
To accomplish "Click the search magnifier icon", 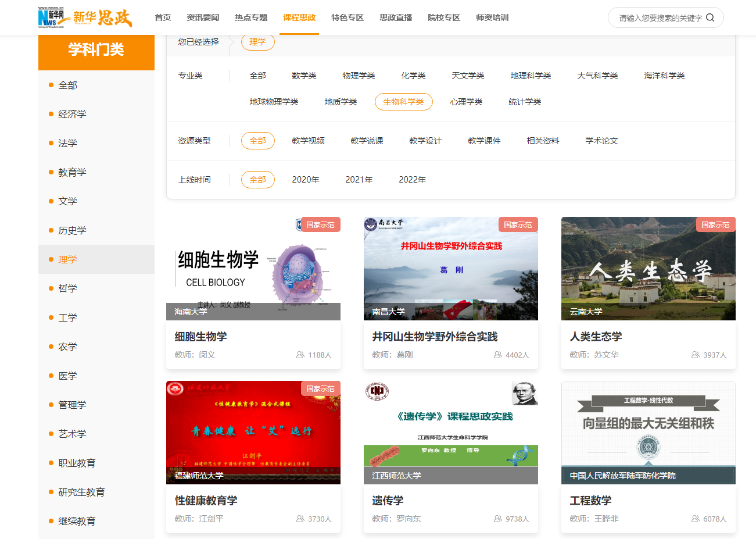I will (x=710, y=17).
